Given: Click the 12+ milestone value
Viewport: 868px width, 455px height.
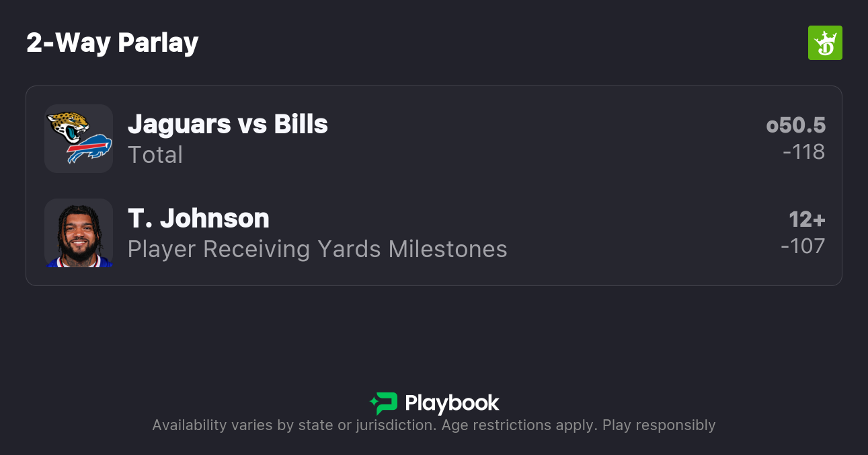Looking at the screenshot, I should 807,219.
